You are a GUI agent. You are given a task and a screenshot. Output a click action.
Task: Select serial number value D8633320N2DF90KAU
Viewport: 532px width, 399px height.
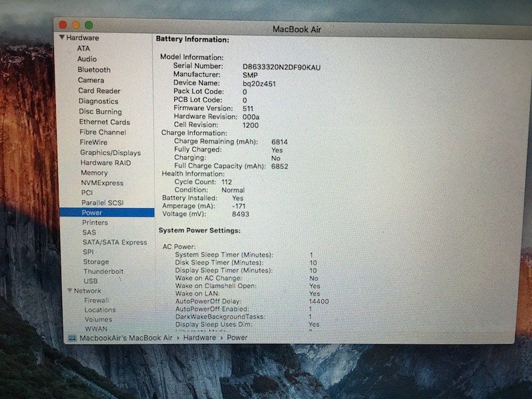tap(281, 67)
